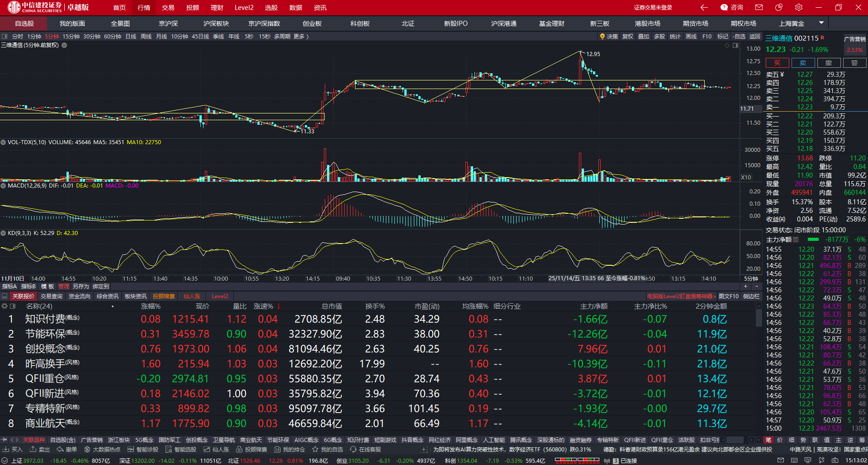Open the 多周期 multi-period selector
Screen dimensions: 868x465
(x=282, y=37)
